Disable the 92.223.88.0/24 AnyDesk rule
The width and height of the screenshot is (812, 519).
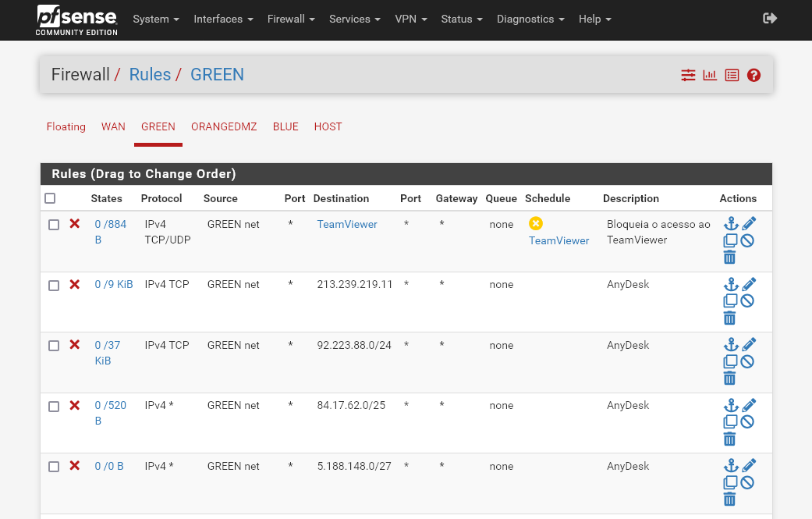click(747, 361)
